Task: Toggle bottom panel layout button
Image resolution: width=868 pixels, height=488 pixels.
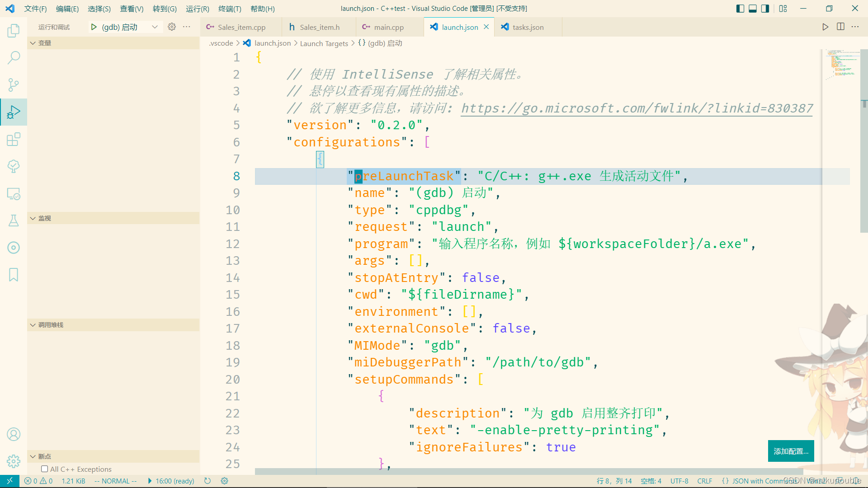Action: tap(753, 9)
